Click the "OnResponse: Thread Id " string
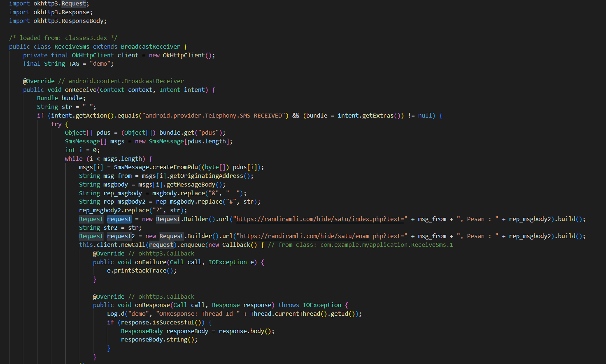The height and width of the screenshot is (364, 606). pos(198,314)
